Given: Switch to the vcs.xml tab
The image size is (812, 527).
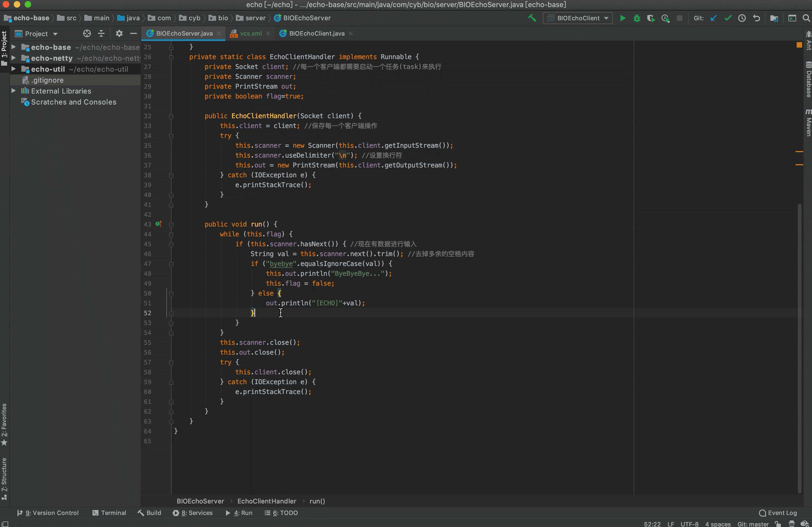Looking at the screenshot, I should 250,33.
